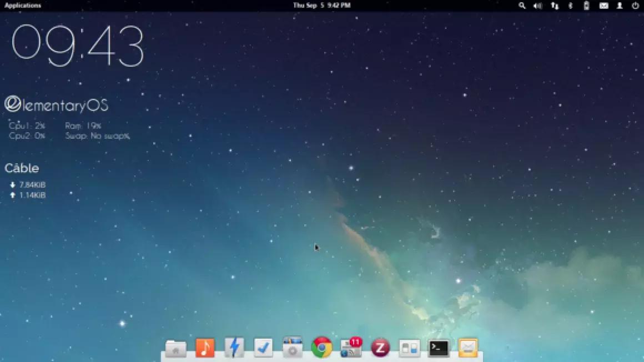Launch the camera screenshot app in dock

point(292,348)
